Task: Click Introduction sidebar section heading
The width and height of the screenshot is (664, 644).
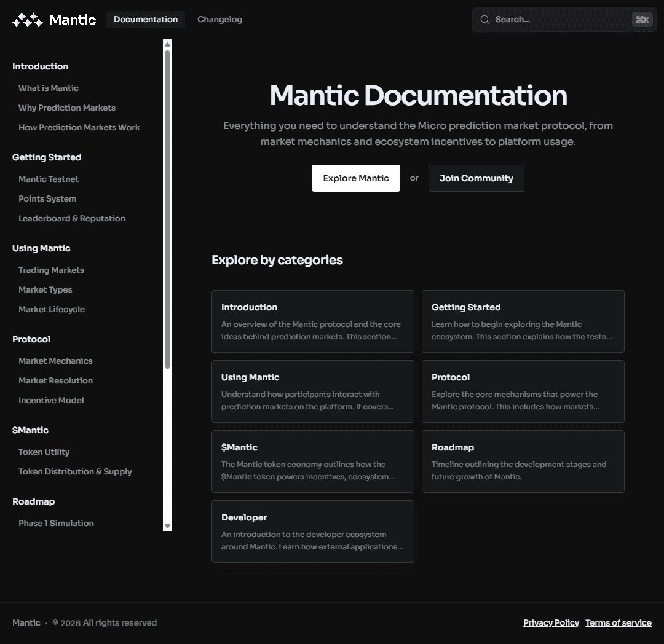Action: pyautogui.click(x=40, y=66)
